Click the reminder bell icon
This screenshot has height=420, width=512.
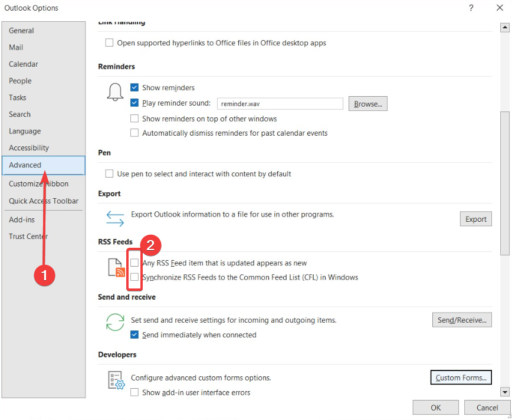point(115,92)
